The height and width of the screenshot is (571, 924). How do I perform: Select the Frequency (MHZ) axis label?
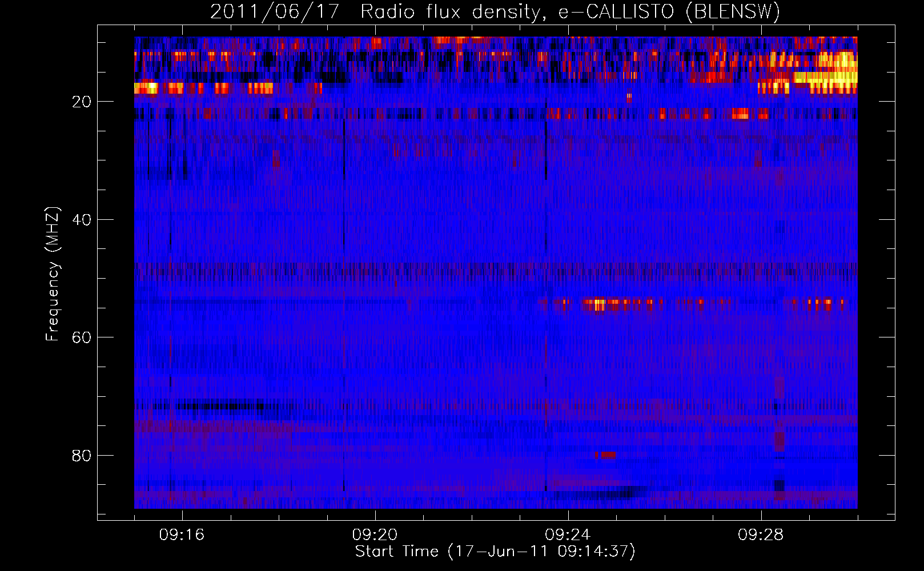coord(53,274)
